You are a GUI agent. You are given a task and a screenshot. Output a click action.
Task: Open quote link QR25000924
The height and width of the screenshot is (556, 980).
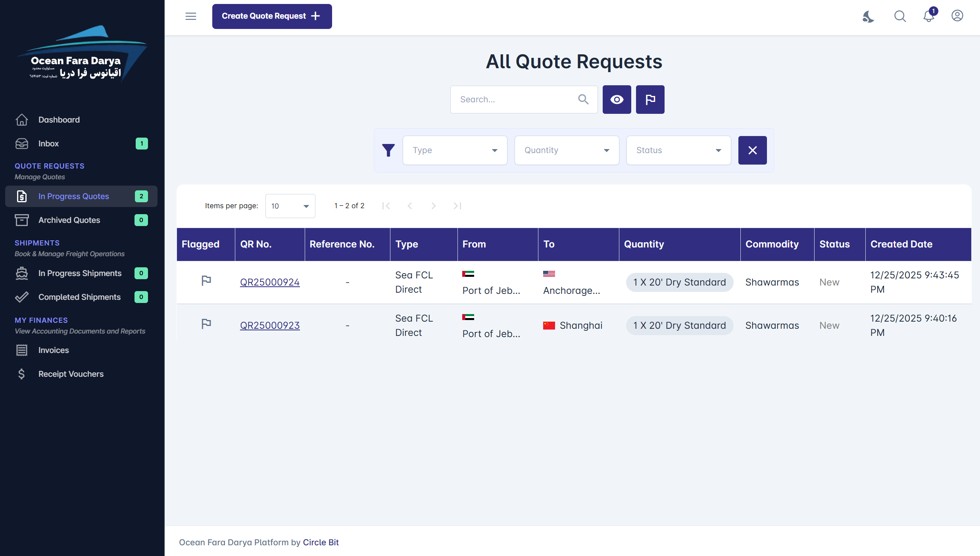coord(270,282)
